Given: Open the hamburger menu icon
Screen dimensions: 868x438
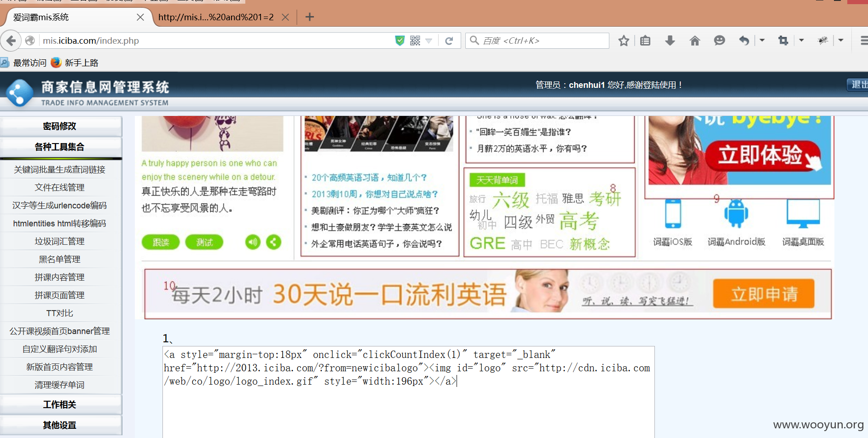Looking at the screenshot, I should (864, 40).
